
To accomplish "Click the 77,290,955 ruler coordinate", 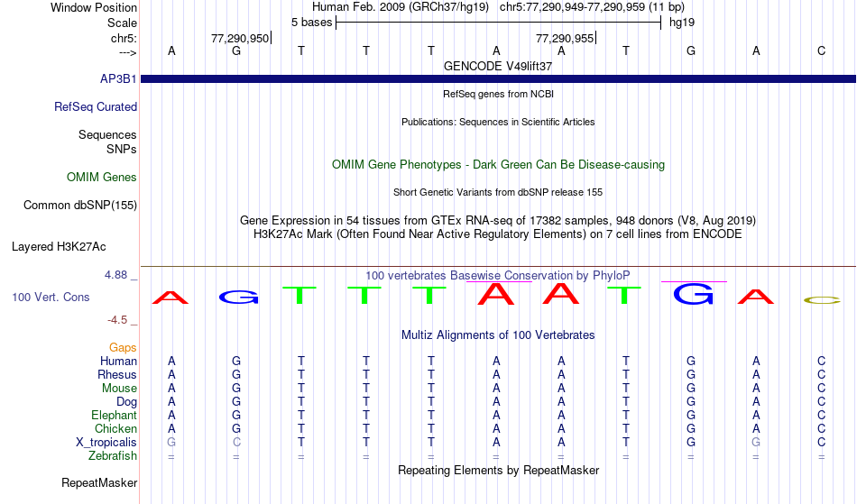I will 565,38.
